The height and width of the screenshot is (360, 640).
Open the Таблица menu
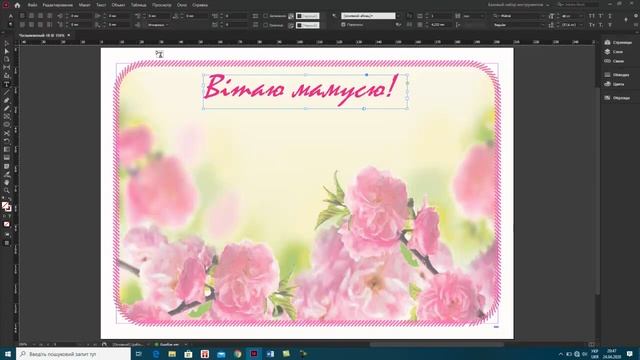139,5
